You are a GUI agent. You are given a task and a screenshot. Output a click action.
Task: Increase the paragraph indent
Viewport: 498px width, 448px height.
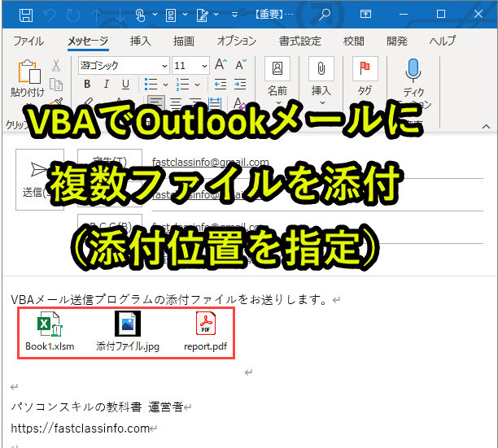coord(240,84)
